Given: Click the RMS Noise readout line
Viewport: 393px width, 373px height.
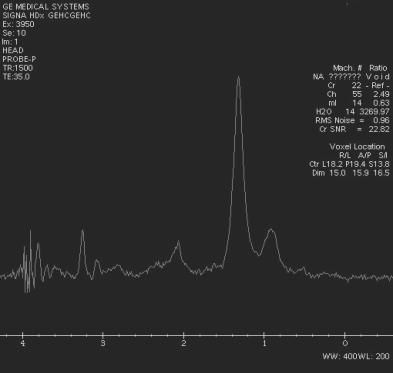Looking at the screenshot, I should tap(352, 120).
